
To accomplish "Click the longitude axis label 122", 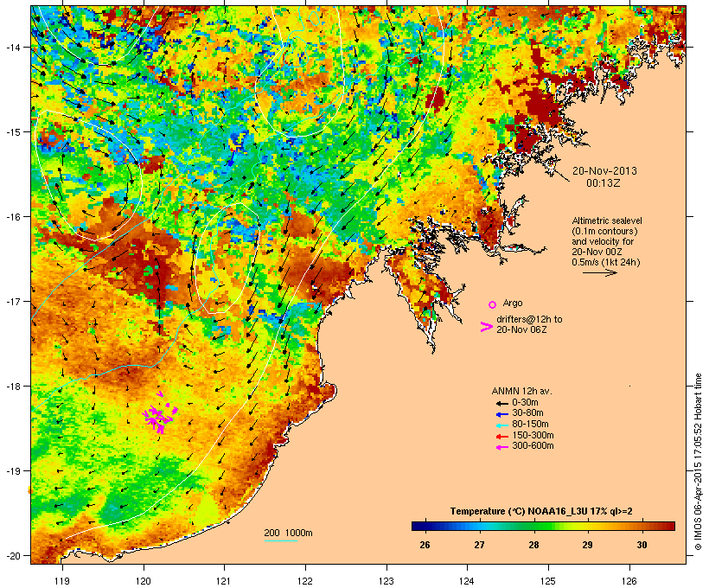I will (304, 581).
